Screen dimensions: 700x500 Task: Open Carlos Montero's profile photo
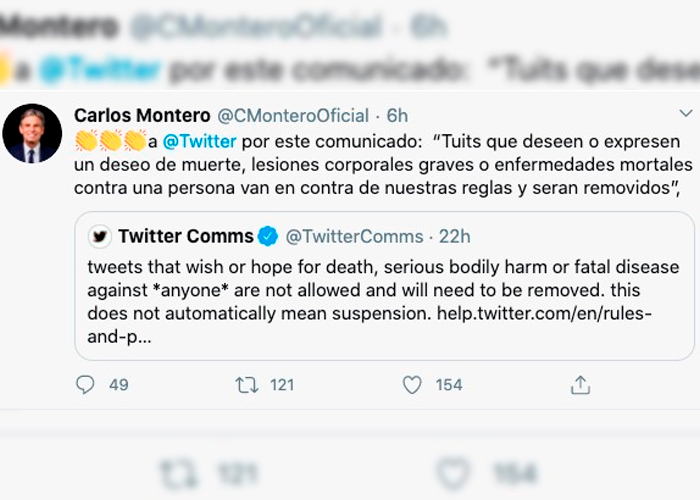pyautogui.click(x=32, y=133)
